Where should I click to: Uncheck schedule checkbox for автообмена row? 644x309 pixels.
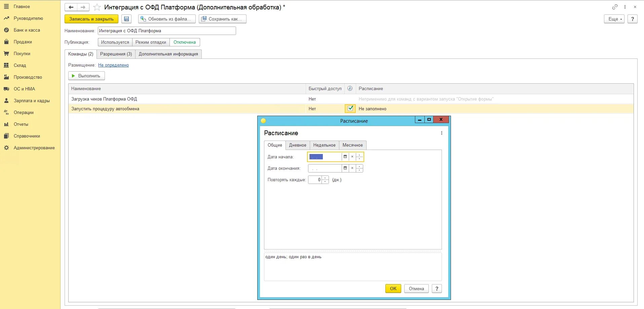click(x=350, y=109)
